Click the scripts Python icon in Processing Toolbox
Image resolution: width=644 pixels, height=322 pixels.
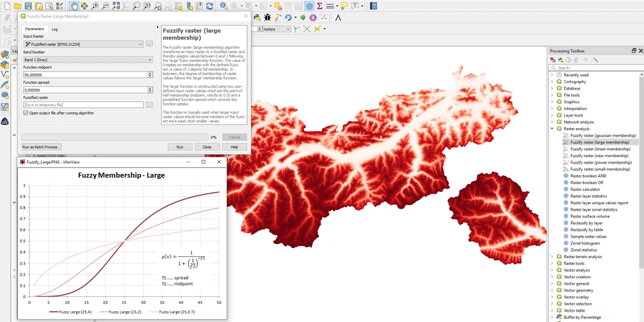[561, 60]
